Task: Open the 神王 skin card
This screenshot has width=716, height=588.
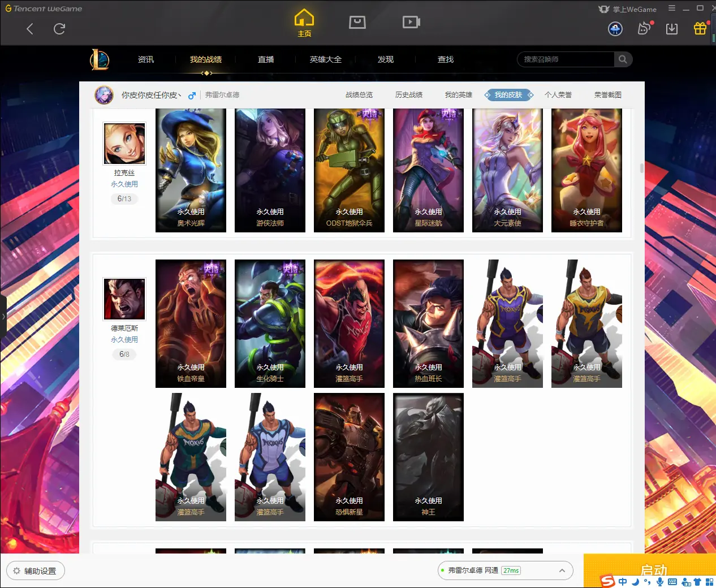Action: point(428,457)
